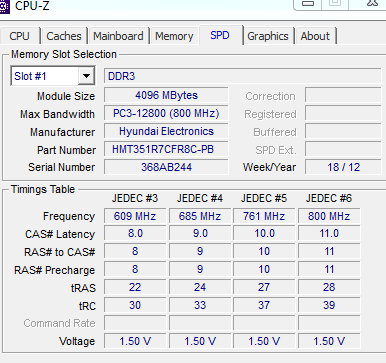Screen dimensions: 386x363
Task: Click the Hyundai Electronics manufacturer value
Action: [166, 131]
